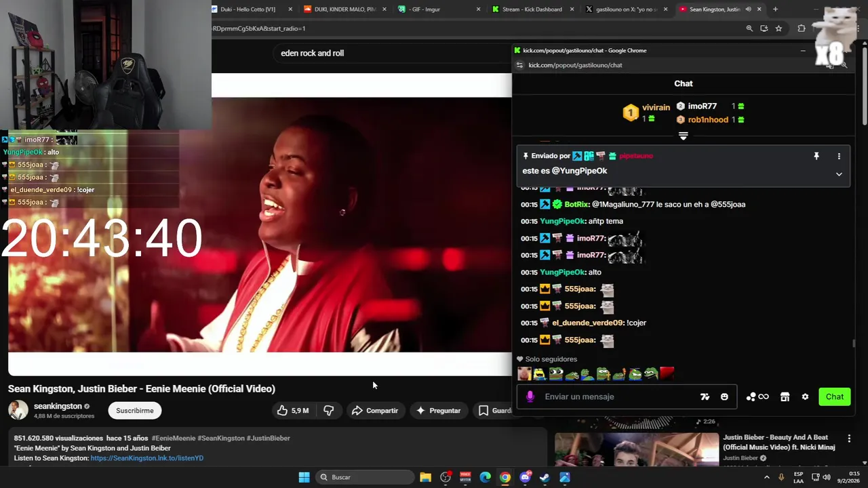
Task: Switch to the GIF - Imgur tab
Action: [439, 9]
